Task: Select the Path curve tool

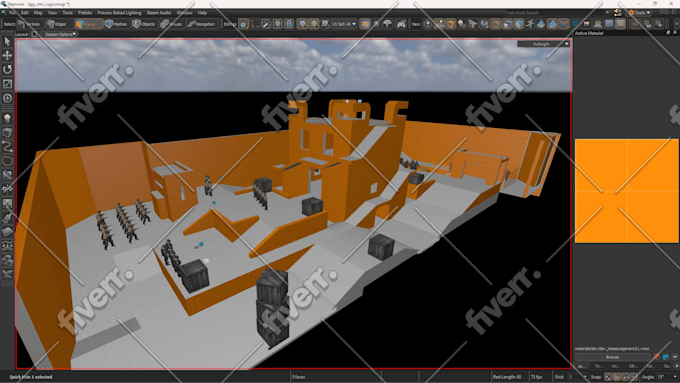Action: [7, 147]
